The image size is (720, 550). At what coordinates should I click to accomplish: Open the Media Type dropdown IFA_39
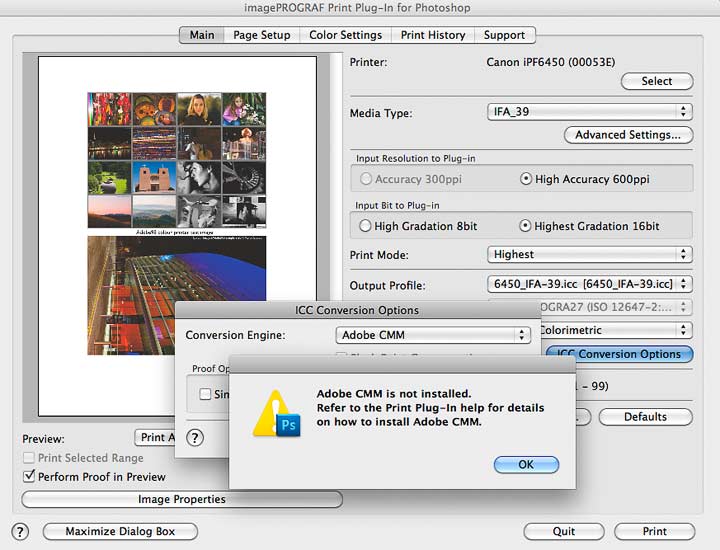[590, 112]
